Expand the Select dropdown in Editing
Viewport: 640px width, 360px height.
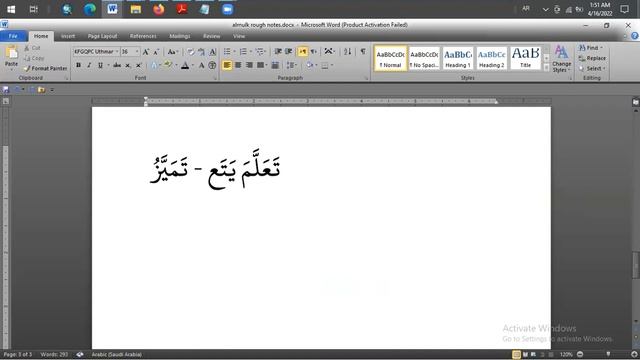(x=604, y=69)
